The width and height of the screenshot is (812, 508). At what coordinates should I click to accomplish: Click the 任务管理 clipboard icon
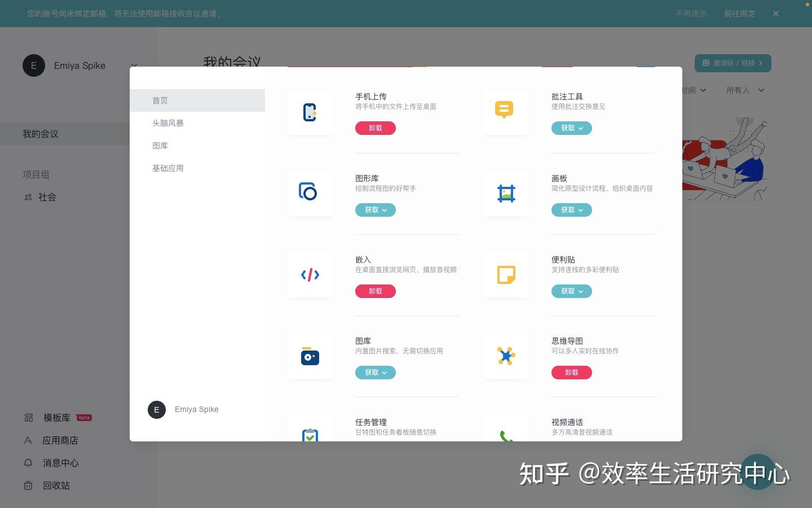point(310,435)
